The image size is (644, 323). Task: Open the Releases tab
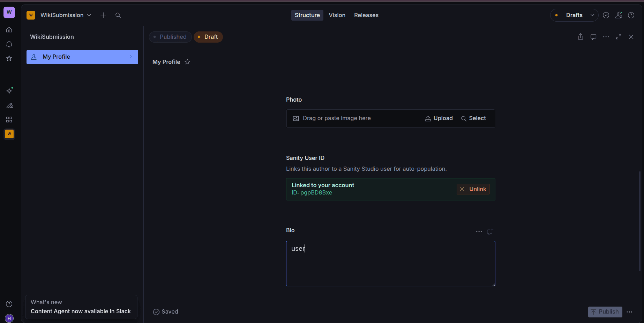[366, 15]
